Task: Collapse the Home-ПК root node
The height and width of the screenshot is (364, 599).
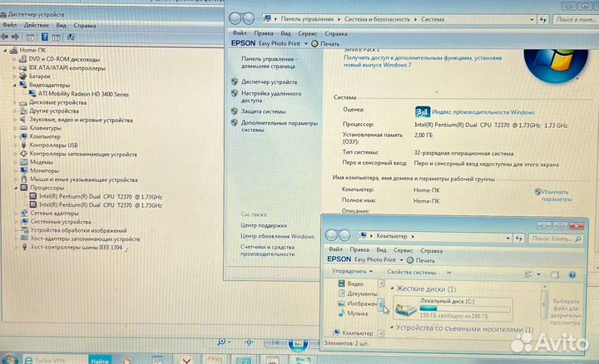Action: [x=5, y=51]
